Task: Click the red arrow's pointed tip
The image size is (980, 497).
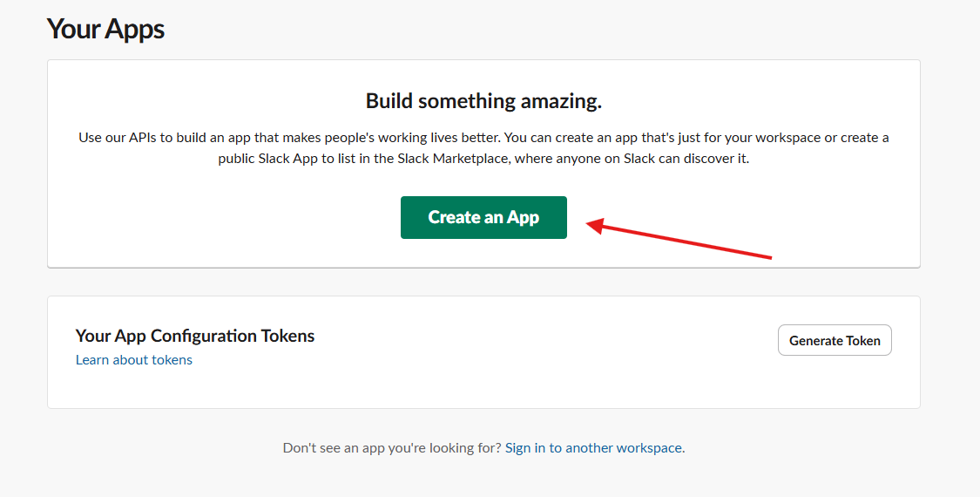Action: [590, 225]
